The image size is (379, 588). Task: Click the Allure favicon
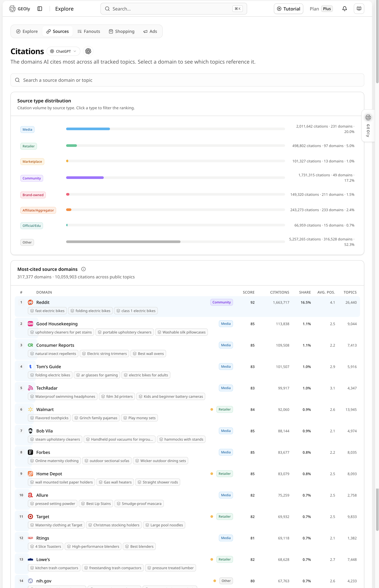[30, 495]
